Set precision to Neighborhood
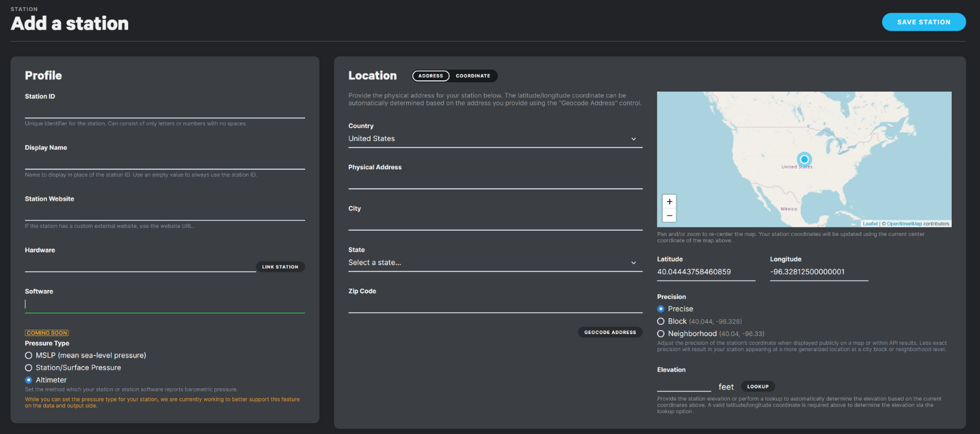This screenshot has width=980, height=434. (661, 334)
